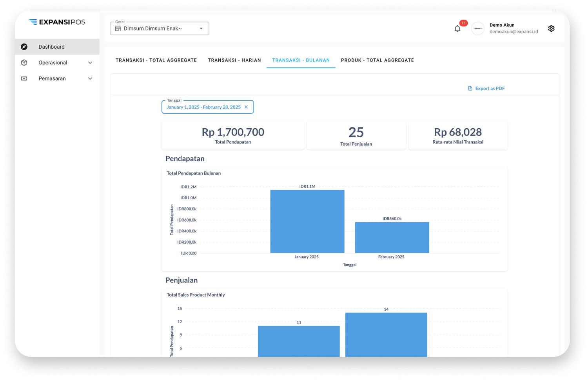Viewport: 588px width, 380px height.
Task: Click the January 2025 revenue bar
Action: (x=307, y=221)
